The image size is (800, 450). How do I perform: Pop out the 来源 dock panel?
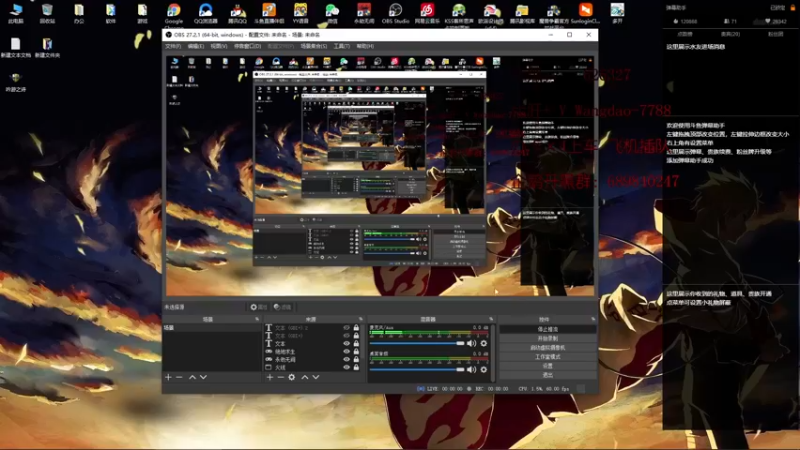tap(361, 319)
